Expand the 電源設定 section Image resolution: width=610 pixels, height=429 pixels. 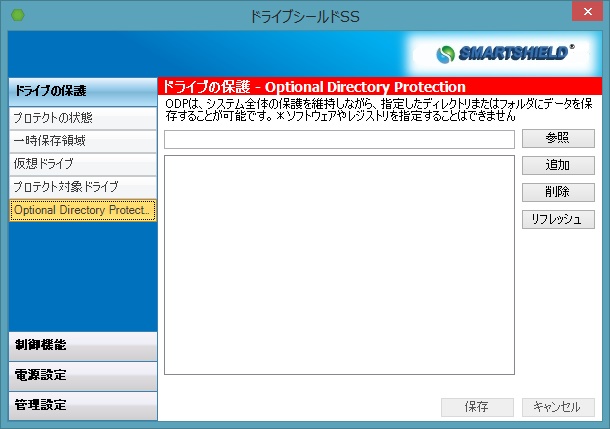tap(82, 375)
